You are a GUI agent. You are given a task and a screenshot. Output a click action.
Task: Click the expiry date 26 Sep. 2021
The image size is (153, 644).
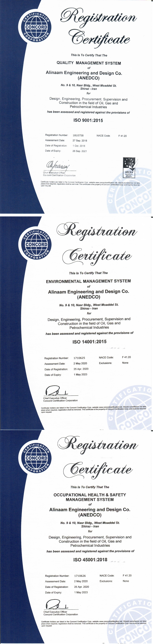click(80, 151)
